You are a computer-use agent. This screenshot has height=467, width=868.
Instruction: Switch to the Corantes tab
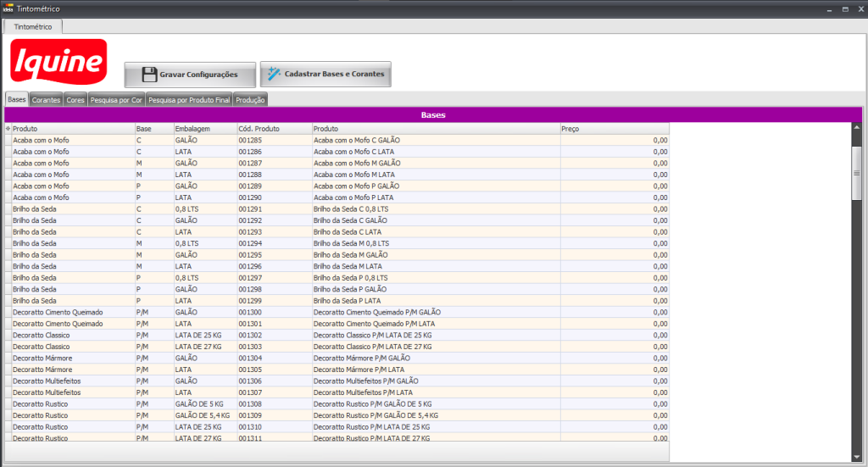46,100
